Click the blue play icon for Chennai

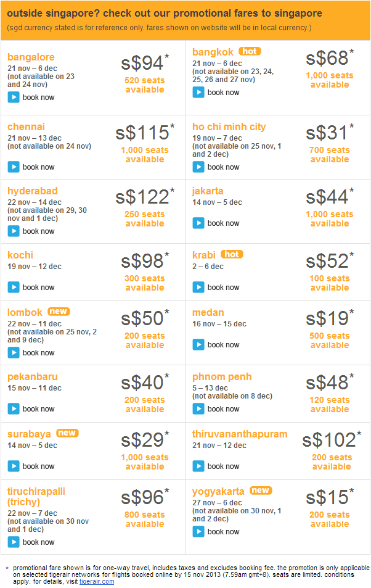14,167
